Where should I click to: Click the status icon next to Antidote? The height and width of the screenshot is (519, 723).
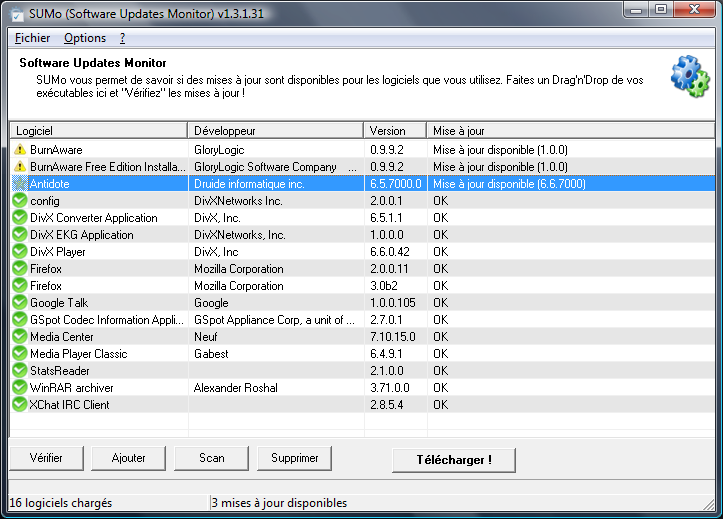tap(20, 183)
